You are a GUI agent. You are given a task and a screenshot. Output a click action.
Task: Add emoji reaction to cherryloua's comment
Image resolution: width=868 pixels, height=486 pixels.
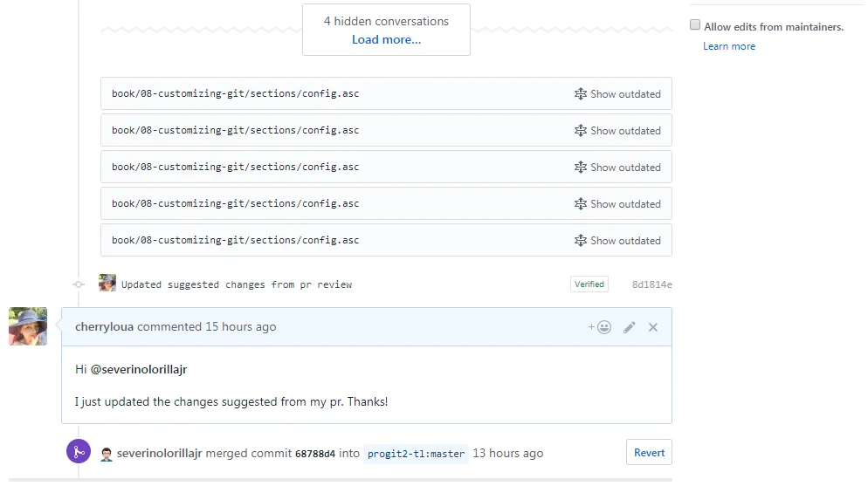[x=600, y=327]
